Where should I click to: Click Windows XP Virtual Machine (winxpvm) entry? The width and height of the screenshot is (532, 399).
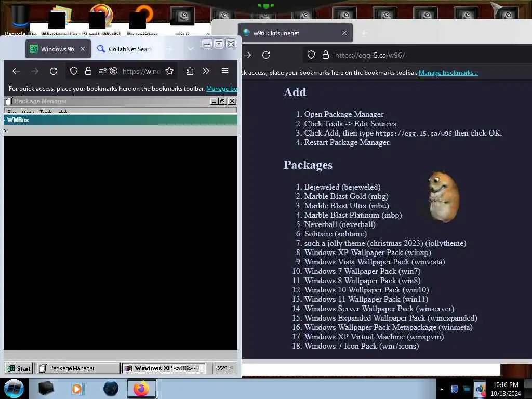coord(374,337)
